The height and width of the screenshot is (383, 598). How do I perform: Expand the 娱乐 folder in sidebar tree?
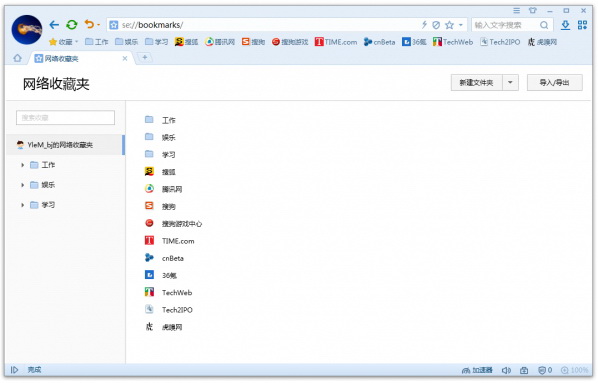pyautogui.click(x=23, y=185)
